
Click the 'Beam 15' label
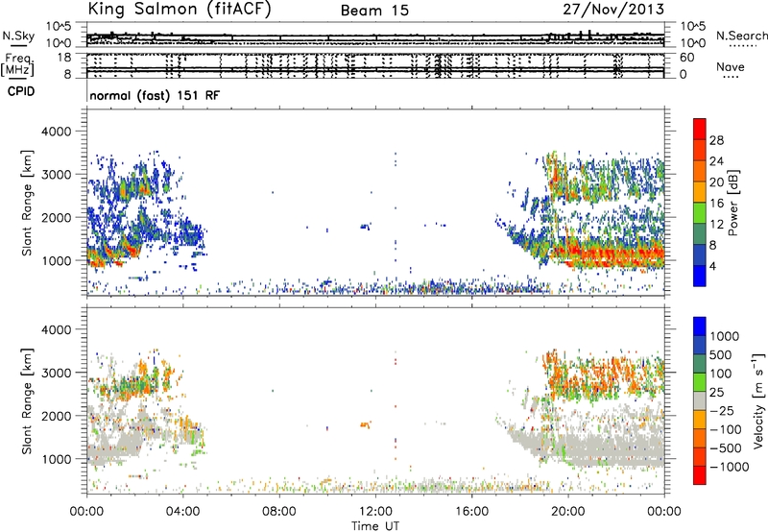coord(374,11)
